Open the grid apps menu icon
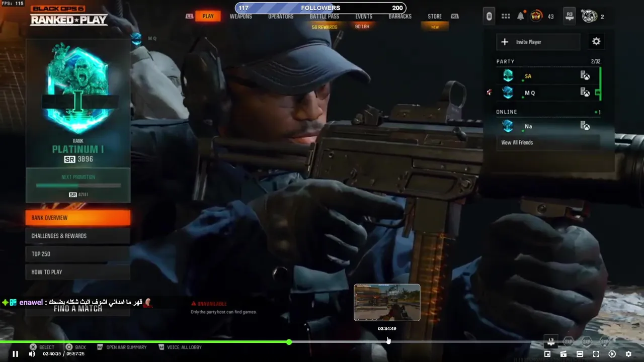The height and width of the screenshot is (362, 644). tap(506, 16)
